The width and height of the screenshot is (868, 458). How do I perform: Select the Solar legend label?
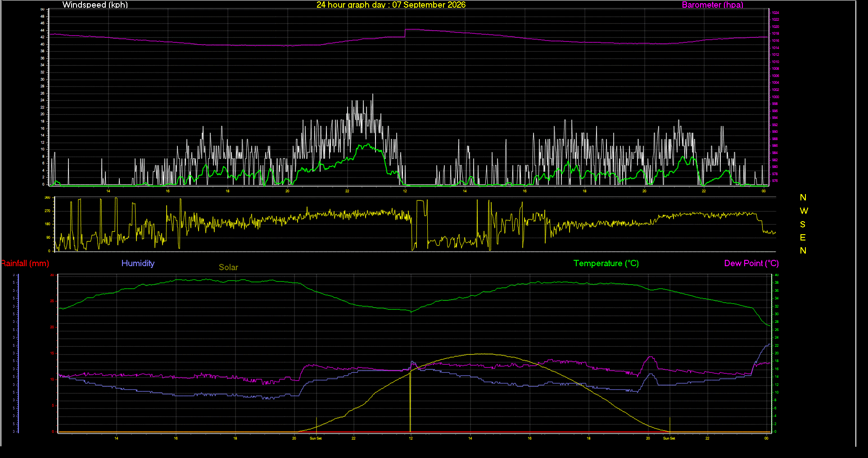[x=228, y=268]
